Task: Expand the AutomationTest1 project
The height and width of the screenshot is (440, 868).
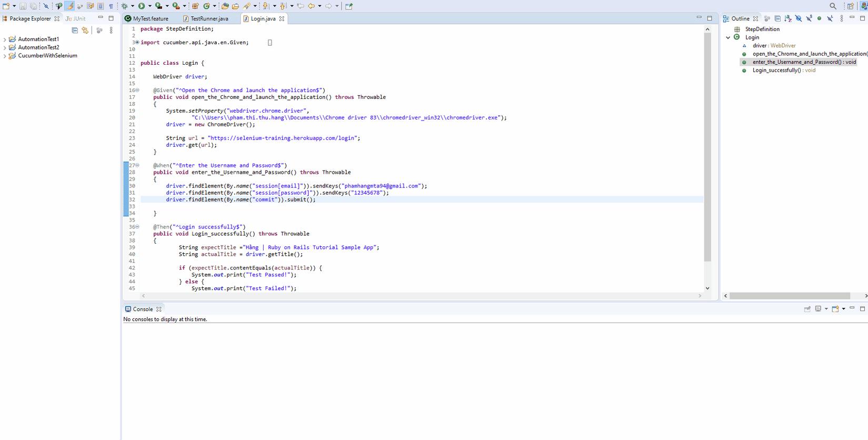Action: tap(5, 39)
